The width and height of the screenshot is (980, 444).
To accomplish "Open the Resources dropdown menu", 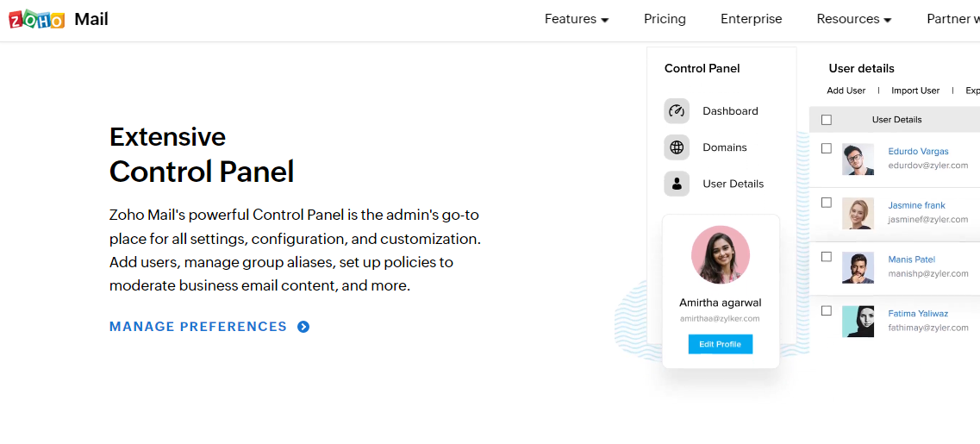I will [854, 19].
